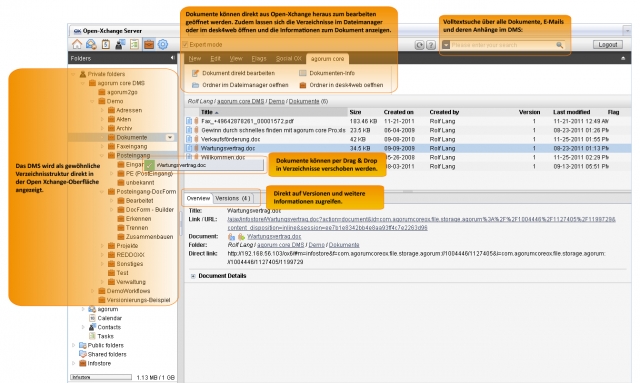Viewport: 640px width, 383px height.
Task: Toggle the Expert mode checkbox
Action: [x=185, y=45]
